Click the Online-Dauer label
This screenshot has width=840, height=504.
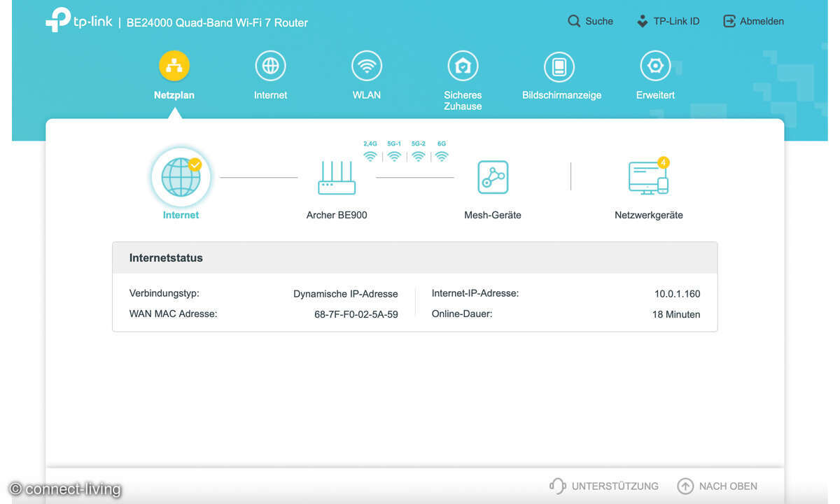(x=462, y=314)
